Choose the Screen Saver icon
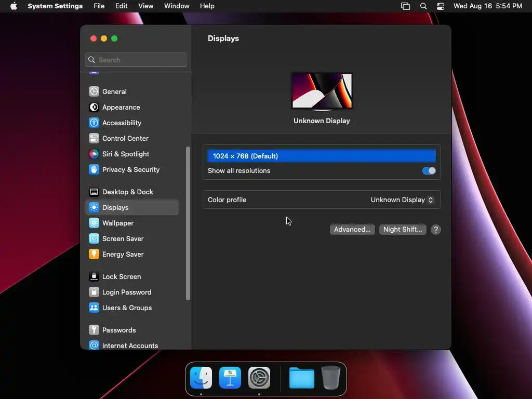The width and height of the screenshot is (532, 399). [x=94, y=238]
